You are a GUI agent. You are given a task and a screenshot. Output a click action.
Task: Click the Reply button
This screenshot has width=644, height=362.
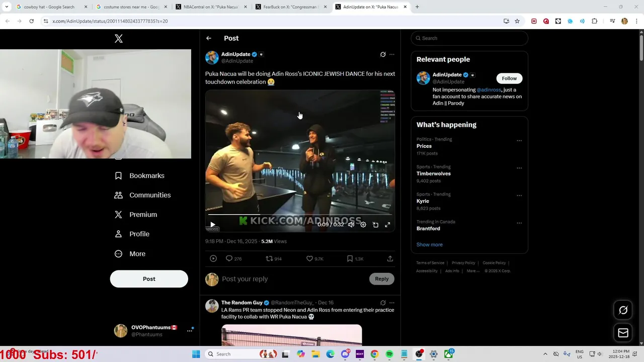[382, 279]
